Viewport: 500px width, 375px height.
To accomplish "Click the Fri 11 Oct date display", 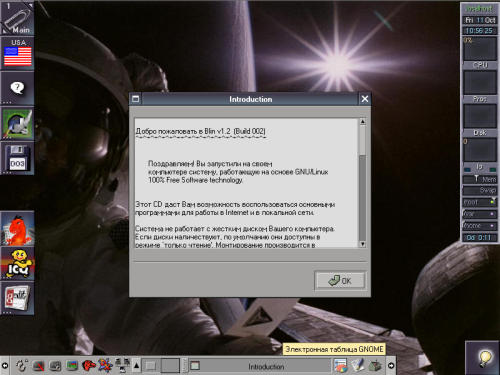I will tap(480, 20).
